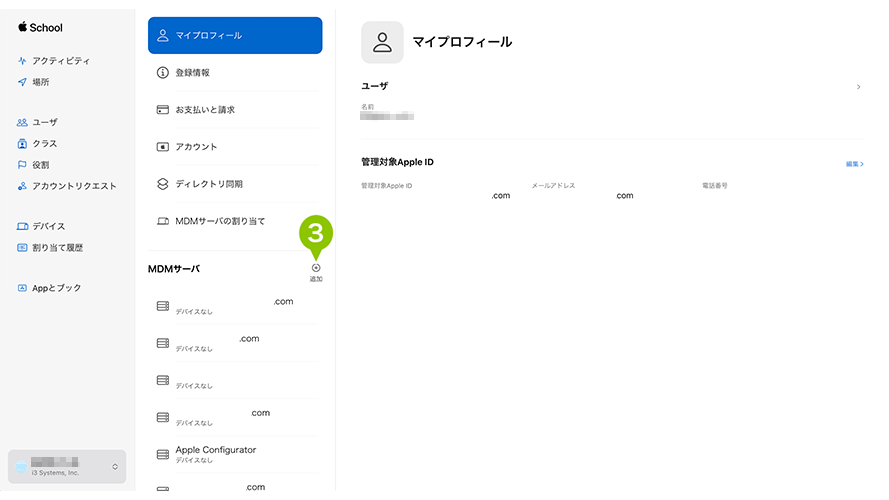The image size is (889, 500).
Task: Click the 登録情報 info icon
Action: [163, 73]
